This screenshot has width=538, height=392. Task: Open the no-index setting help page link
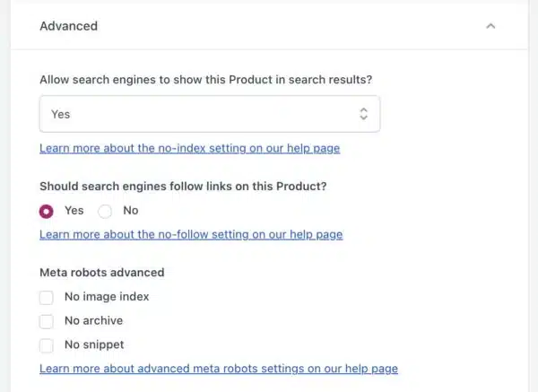(189, 148)
